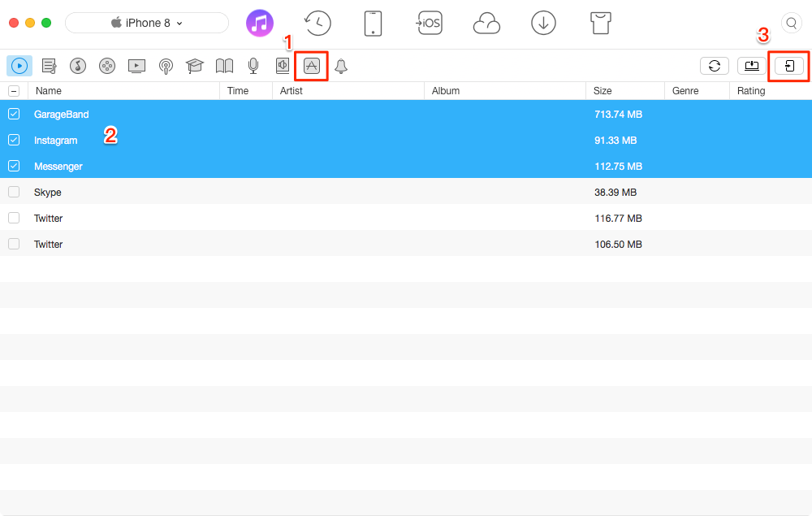Viewport: 812px width, 516px height.
Task: Click the 91.33 MB size value
Action: point(615,141)
